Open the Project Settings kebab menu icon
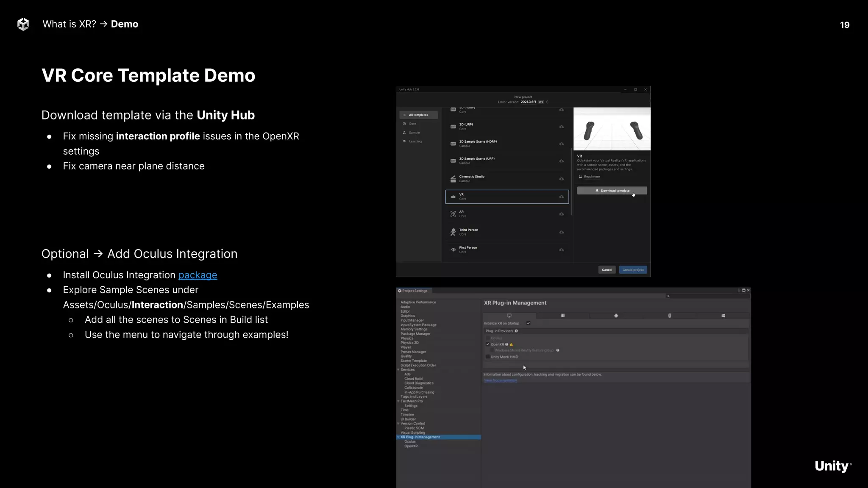 pyautogui.click(x=739, y=291)
